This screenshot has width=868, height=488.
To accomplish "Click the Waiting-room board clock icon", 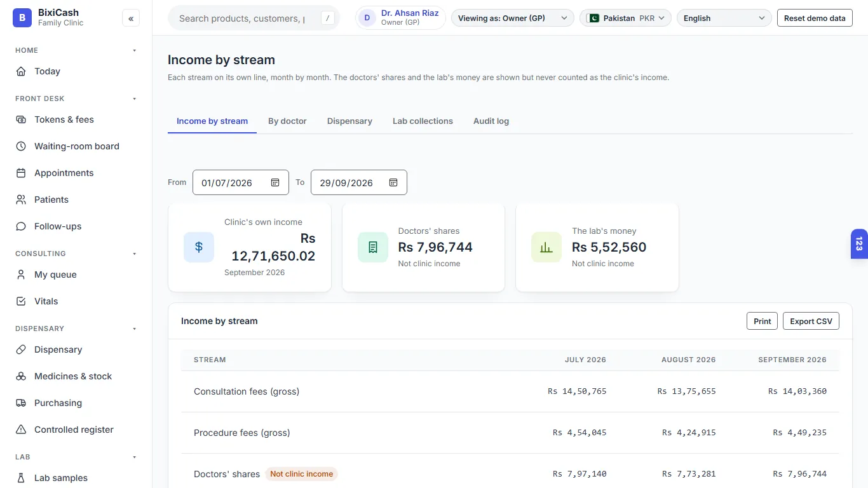I will pos(21,146).
